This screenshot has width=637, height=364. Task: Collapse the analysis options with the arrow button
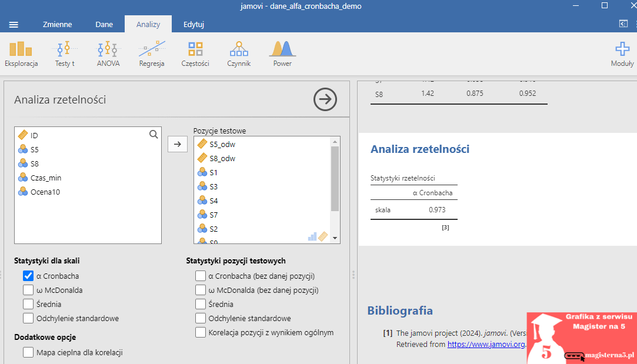325,99
